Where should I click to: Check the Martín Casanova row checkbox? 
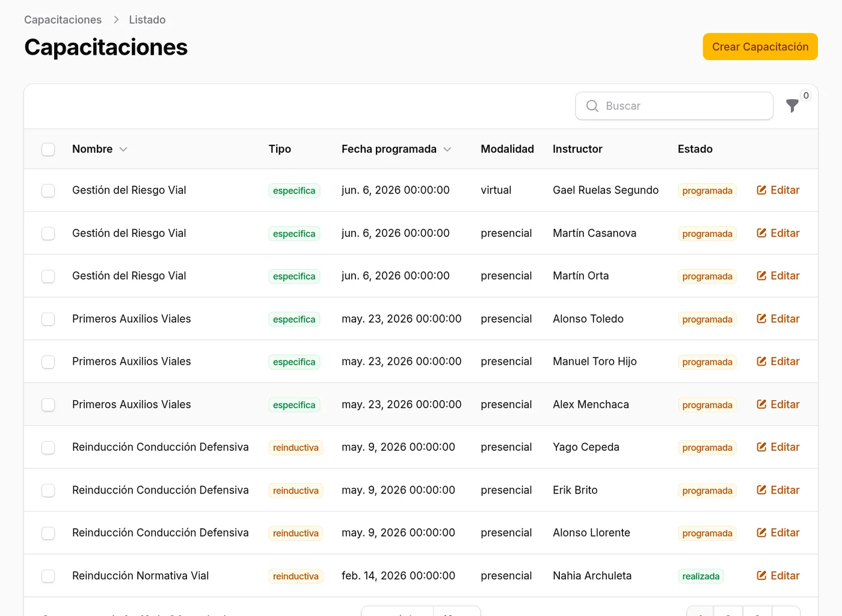(x=48, y=233)
